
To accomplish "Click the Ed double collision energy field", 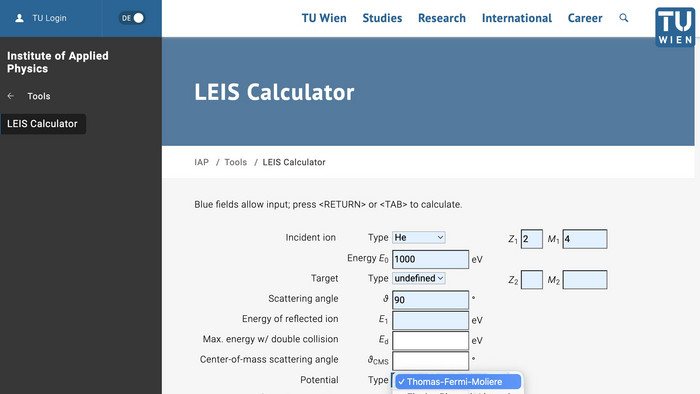I will coord(430,340).
